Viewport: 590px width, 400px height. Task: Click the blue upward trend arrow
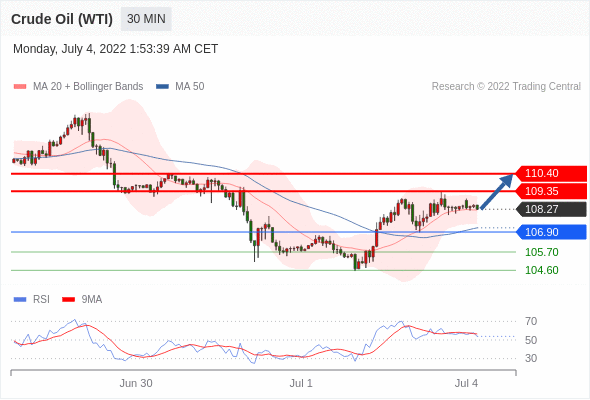tap(497, 191)
